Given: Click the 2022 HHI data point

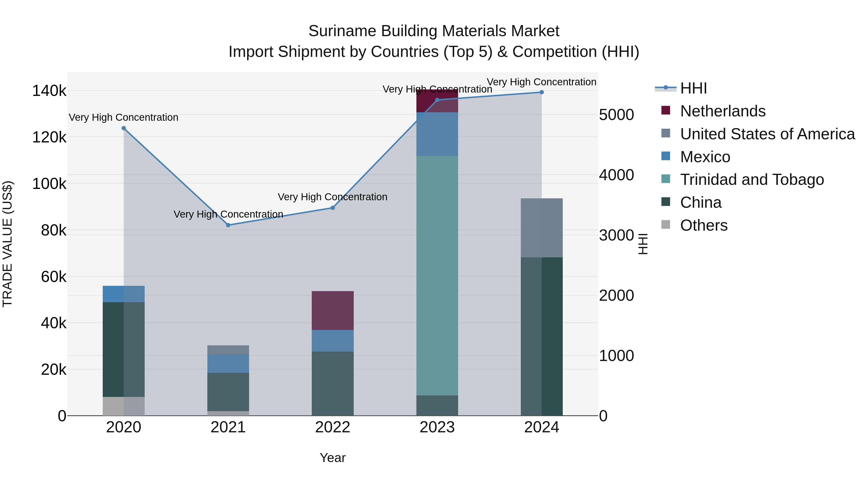Looking at the screenshot, I should [332, 208].
